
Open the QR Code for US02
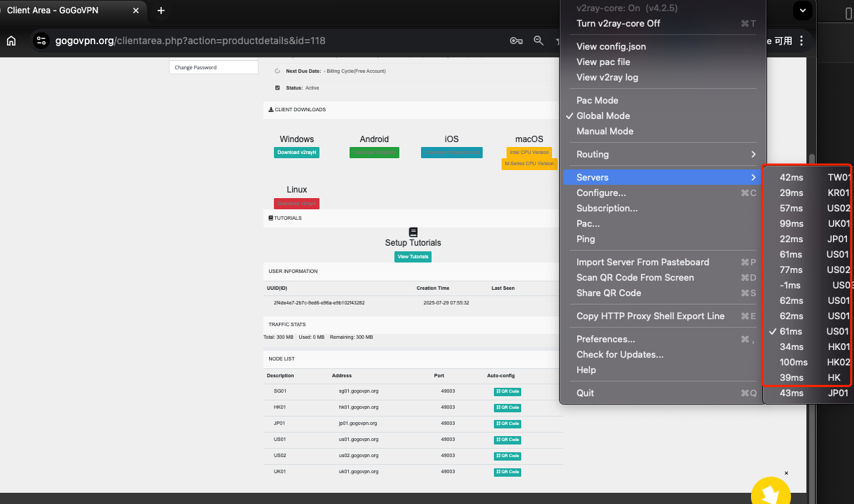(507, 456)
